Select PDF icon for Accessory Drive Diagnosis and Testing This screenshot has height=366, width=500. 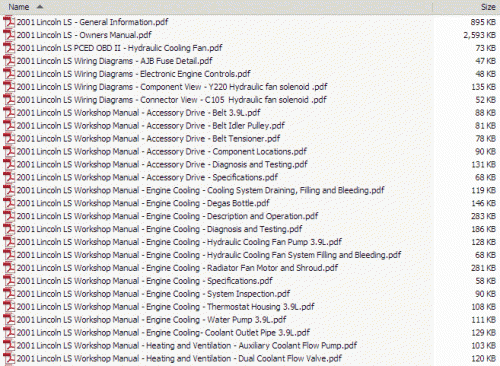click(9, 164)
